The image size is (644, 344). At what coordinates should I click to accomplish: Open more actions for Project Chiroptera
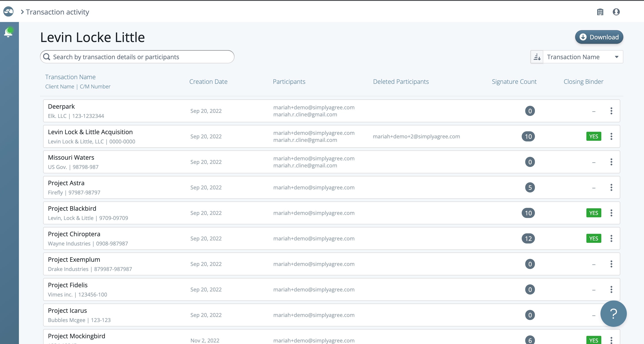(611, 238)
